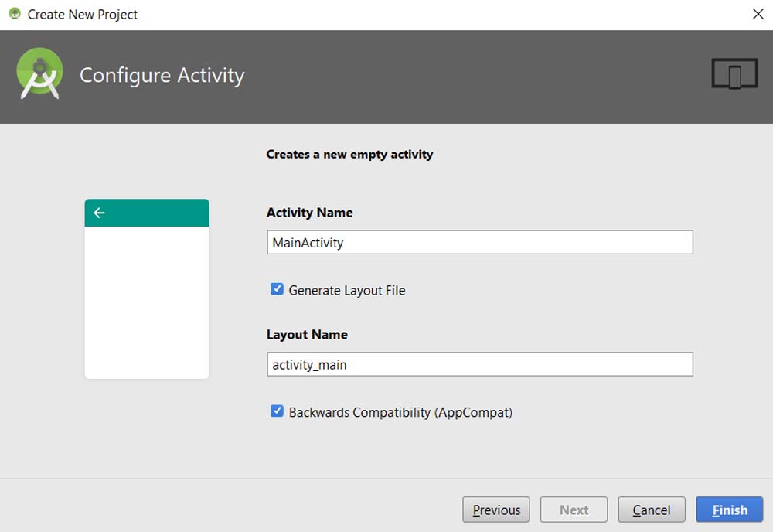Select the white empty activity preview body
Screen dimensions: 773x532
[147, 302]
